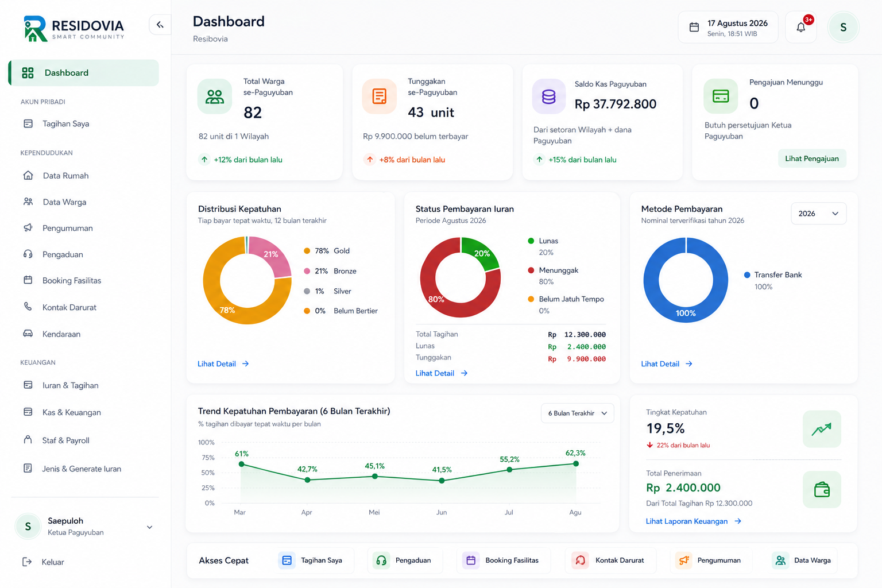
Task: Click the Saldo Kas coins icon
Action: (x=549, y=96)
